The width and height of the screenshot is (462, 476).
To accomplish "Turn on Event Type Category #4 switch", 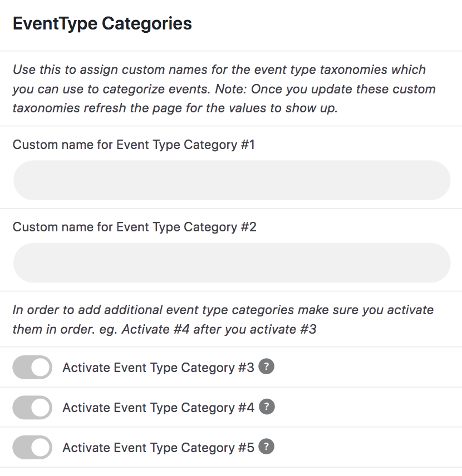I will point(32,408).
